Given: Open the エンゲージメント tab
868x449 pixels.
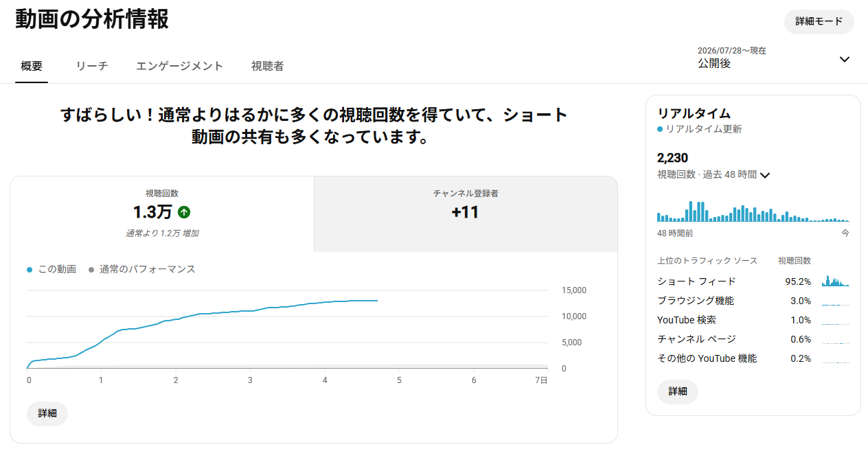Looking at the screenshot, I should 180,67.
